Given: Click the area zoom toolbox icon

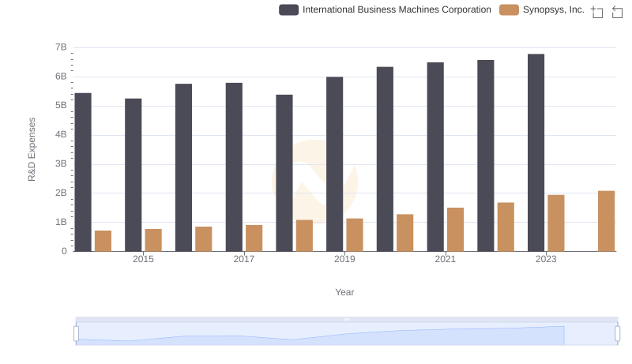Looking at the screenshot, I should click(597, 12).
